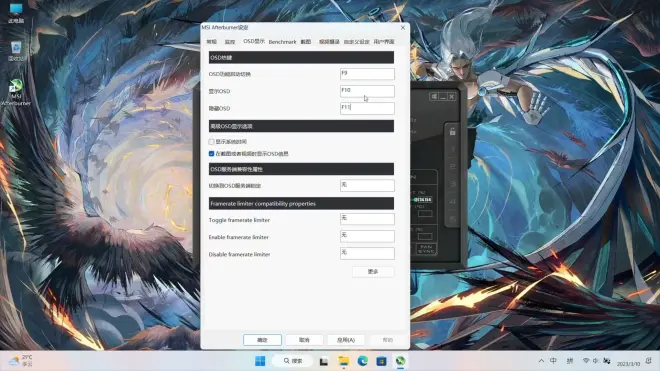Select profile slot 3 in Afterburner

452,184
